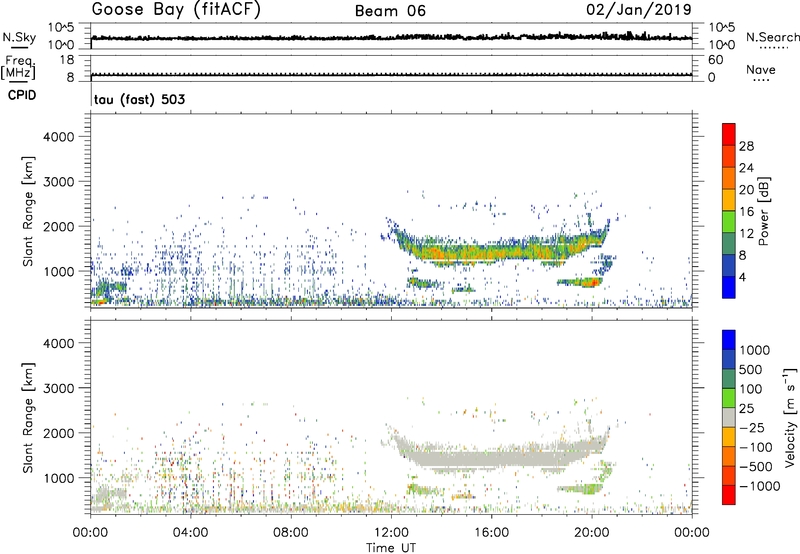Click the 'Time UT' axis title

(391, 548)
